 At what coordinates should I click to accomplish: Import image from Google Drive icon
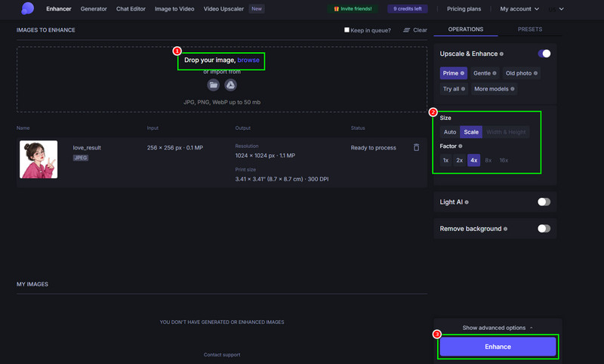[231, 85]
